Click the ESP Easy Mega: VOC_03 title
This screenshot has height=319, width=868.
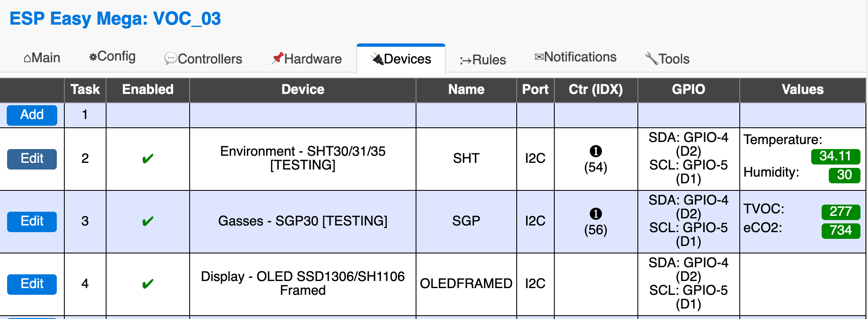pyautogui.click(x=115, y=19)
